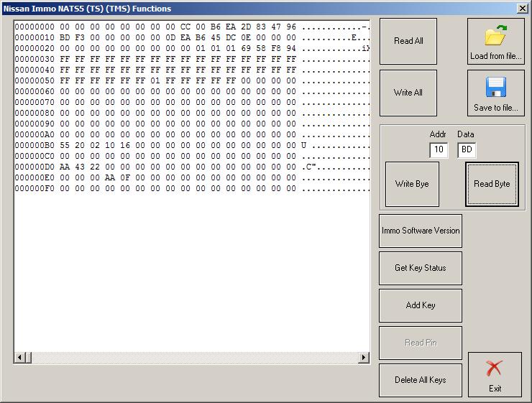Click the horizontal scrollbar track under hex dump

[x=191, y=358]
